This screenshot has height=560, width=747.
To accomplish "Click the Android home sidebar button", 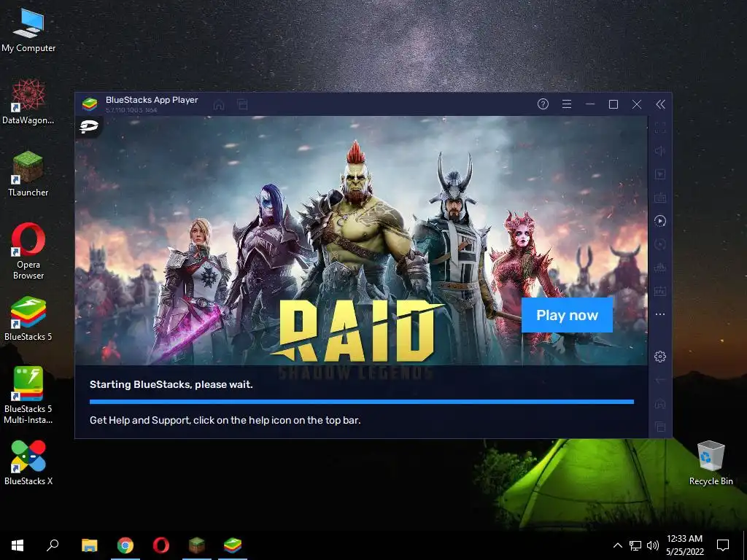I will tap(659, 403).
